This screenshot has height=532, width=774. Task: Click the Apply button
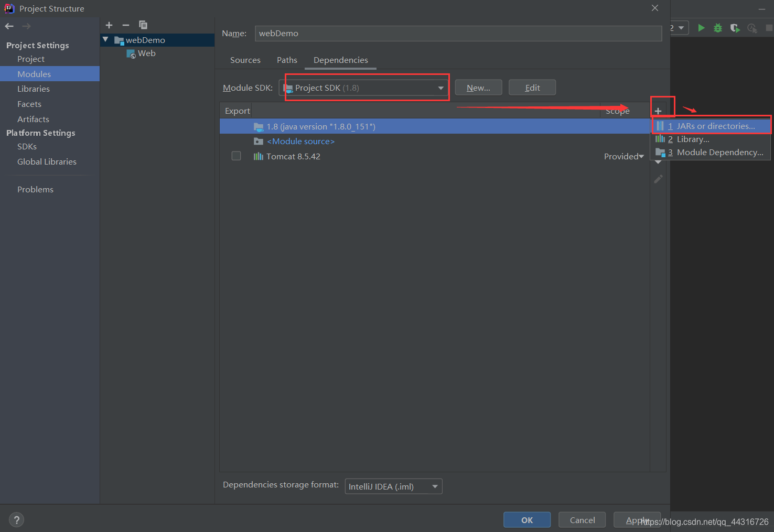point(637,520)
